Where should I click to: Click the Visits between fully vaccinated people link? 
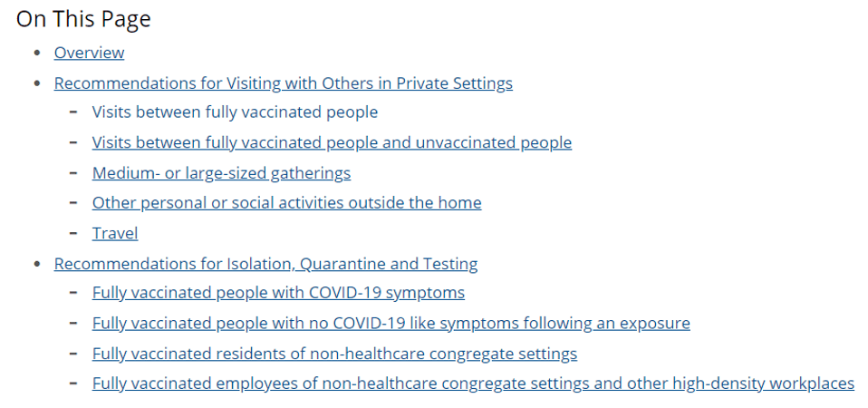pyautogui.click(x=235, y=112)
